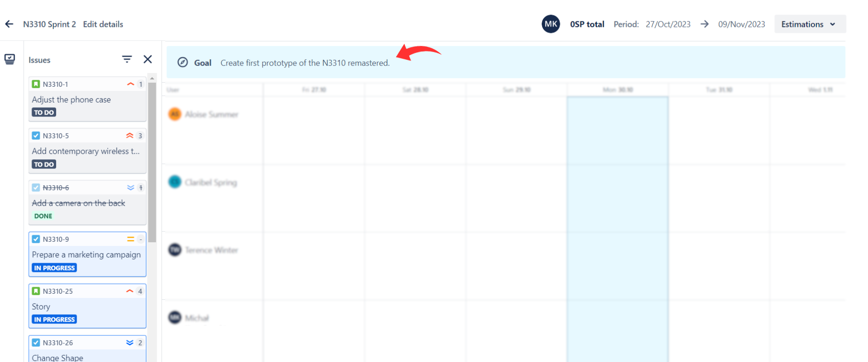This screenshot has height=362, width=868.
Task: Click story points badge 3 on N3310-5
Action: point(140,136)
